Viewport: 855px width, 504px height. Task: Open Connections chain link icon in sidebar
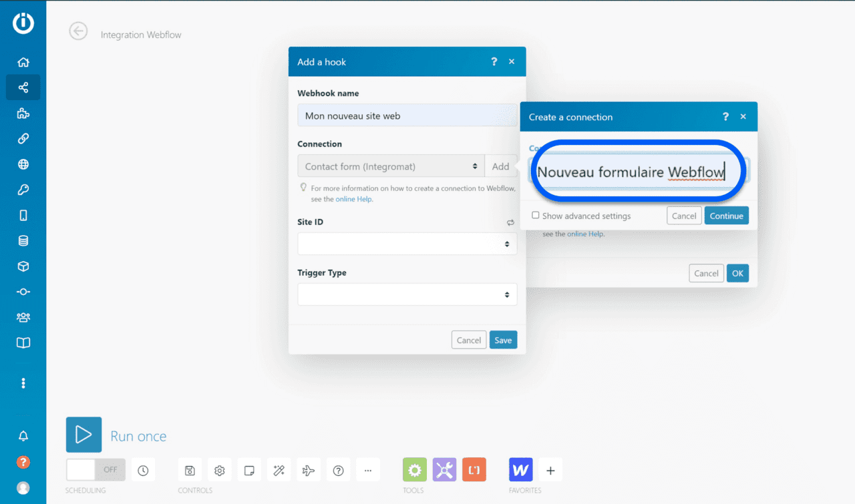(23, 138)
